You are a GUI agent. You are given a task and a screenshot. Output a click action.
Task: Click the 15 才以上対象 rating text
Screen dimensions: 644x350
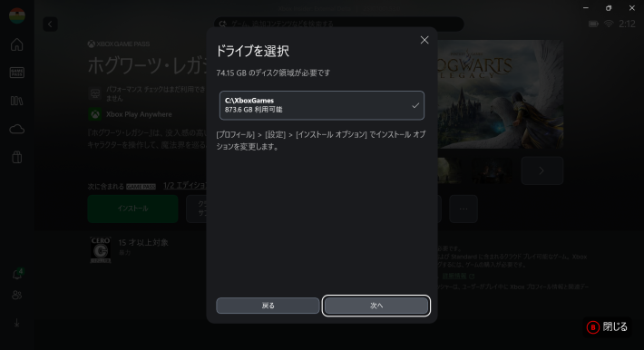pyautogui.click(x=143, y=242)
